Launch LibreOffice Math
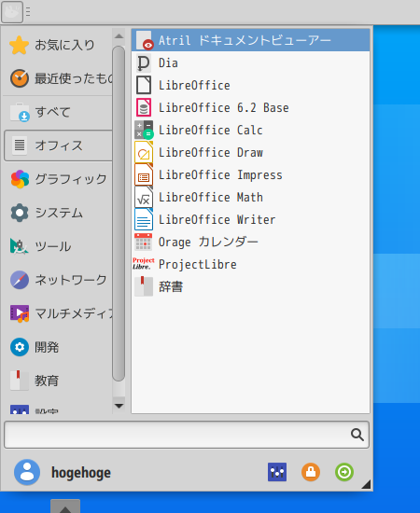This screenshot has height=513, width=420. (250, 198)
